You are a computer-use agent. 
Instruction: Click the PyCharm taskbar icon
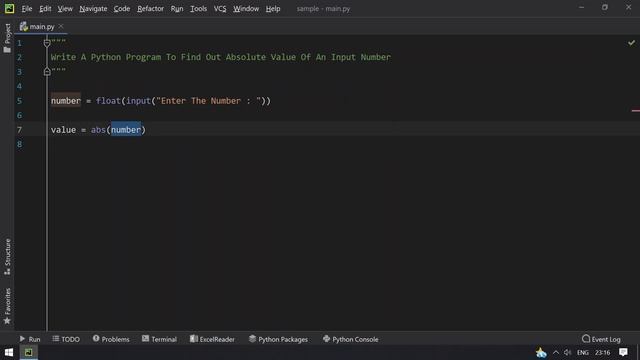[x=29, y=352]
